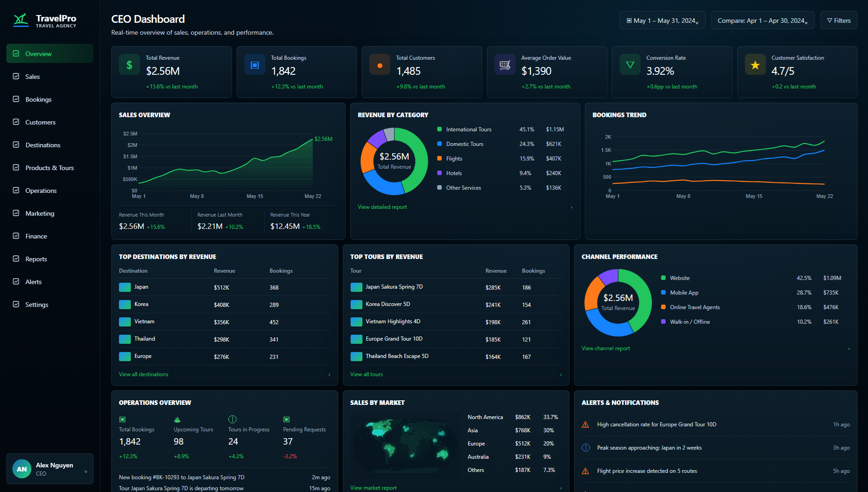Open Customers in the sidebar

pos(50,122)
